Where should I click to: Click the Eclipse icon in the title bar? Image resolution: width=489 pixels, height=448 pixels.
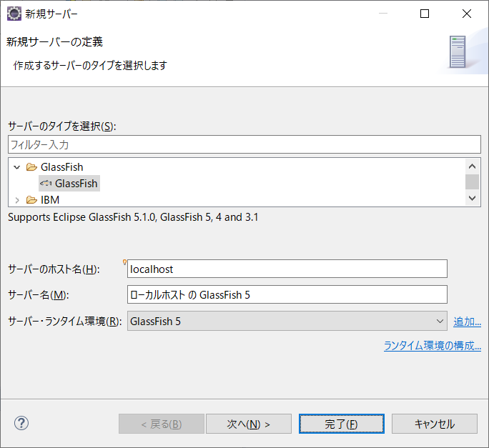(14, 14)
